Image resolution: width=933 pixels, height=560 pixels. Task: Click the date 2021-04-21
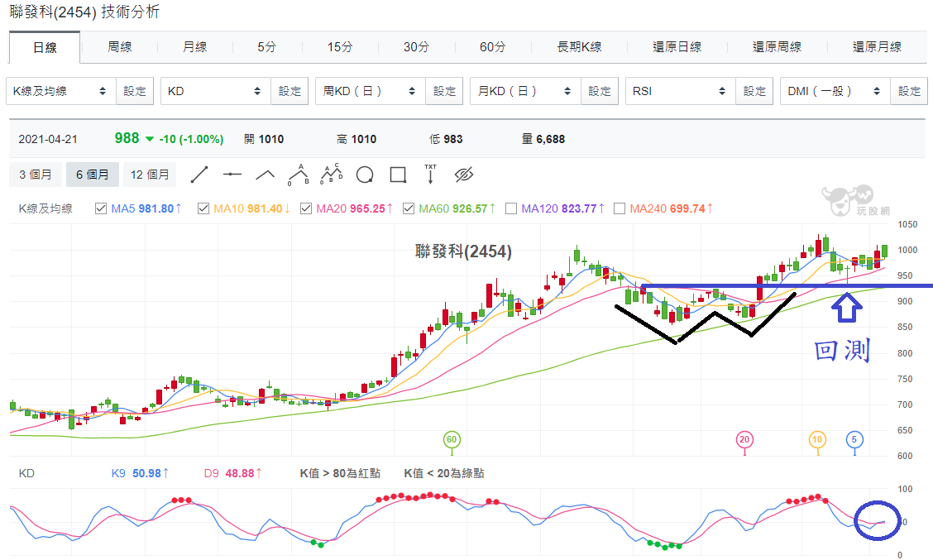48,139
